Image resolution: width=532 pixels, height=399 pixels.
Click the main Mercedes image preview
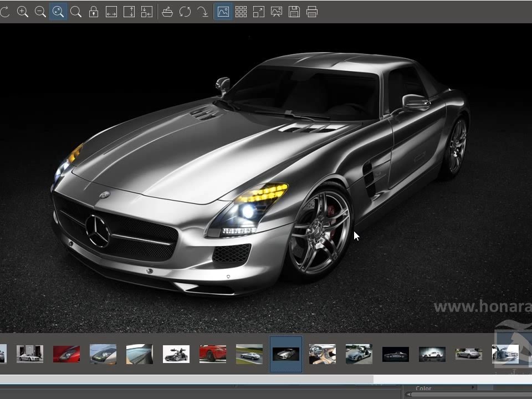tap(266, 178)
